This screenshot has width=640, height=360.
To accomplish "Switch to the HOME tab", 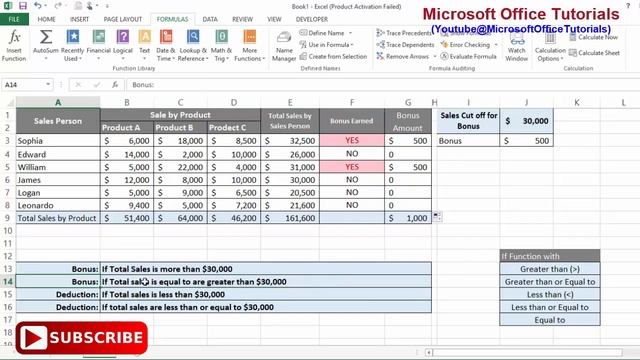I will 47,19.
